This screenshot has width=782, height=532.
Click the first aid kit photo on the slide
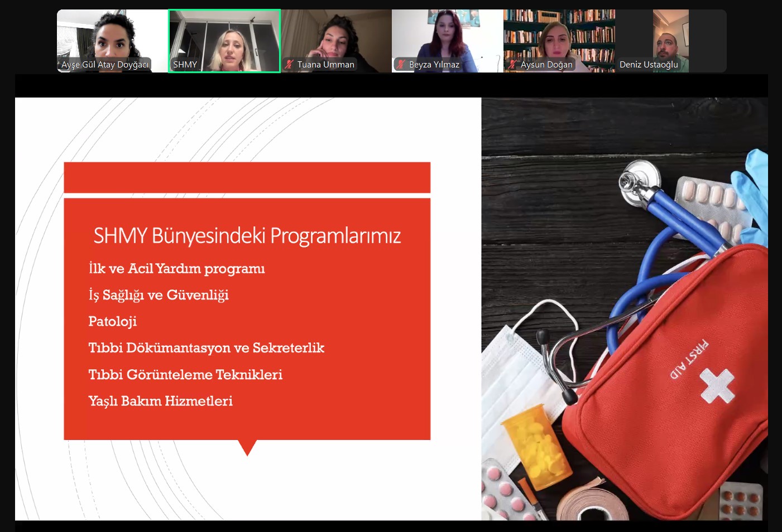(625, 309)
